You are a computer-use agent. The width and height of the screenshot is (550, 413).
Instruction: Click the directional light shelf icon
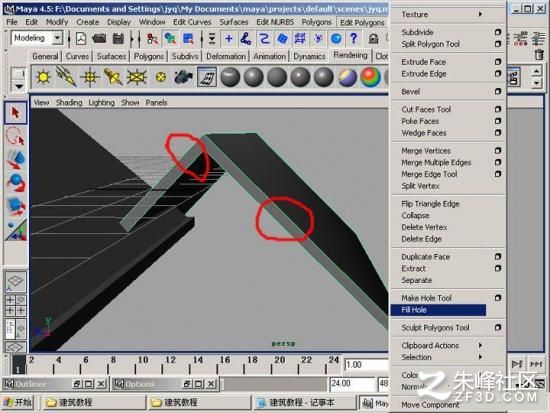coord(66,76)
